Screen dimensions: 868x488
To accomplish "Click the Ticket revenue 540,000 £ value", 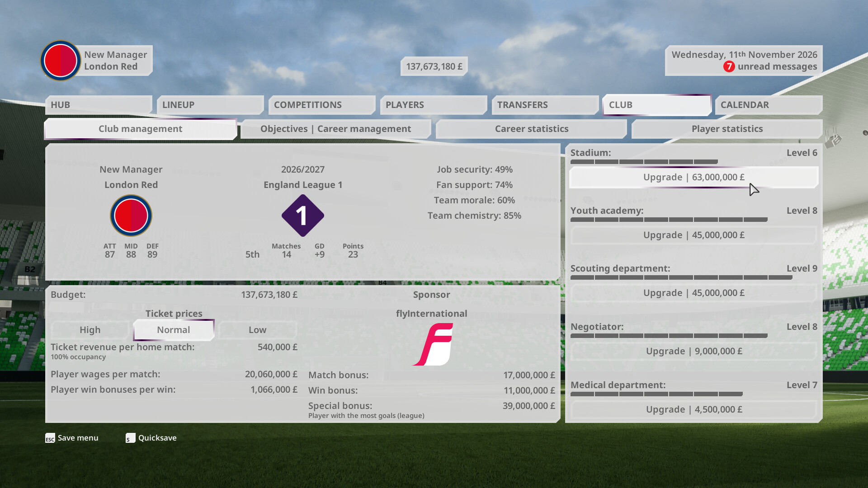I will point(278,347).
